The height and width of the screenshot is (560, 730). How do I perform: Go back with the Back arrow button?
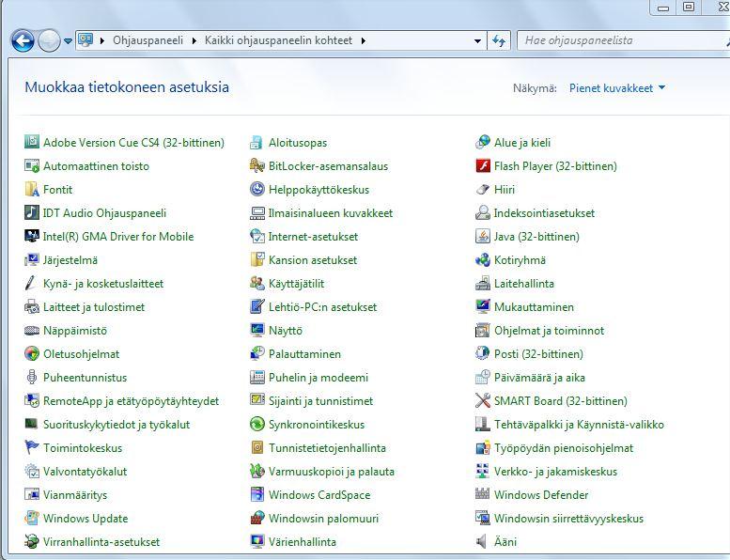tap(23, 41)
